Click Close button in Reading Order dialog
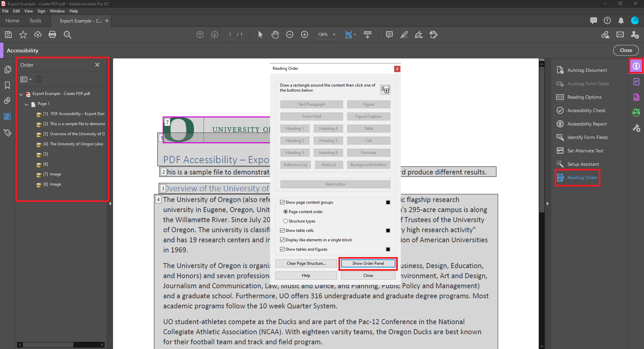This screenshot has height=349, width=644. point(368,276)
